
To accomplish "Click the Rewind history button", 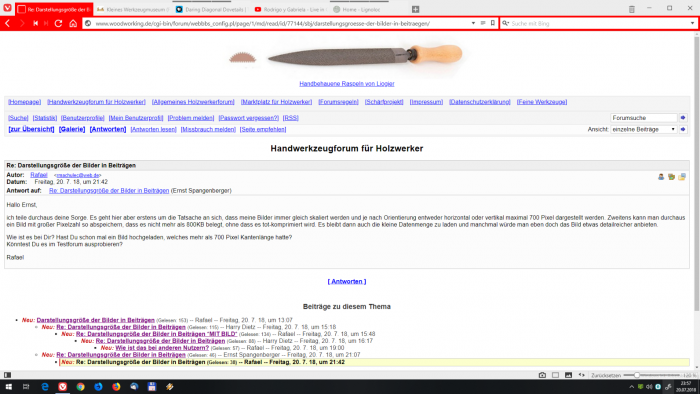I will (35, 23).
